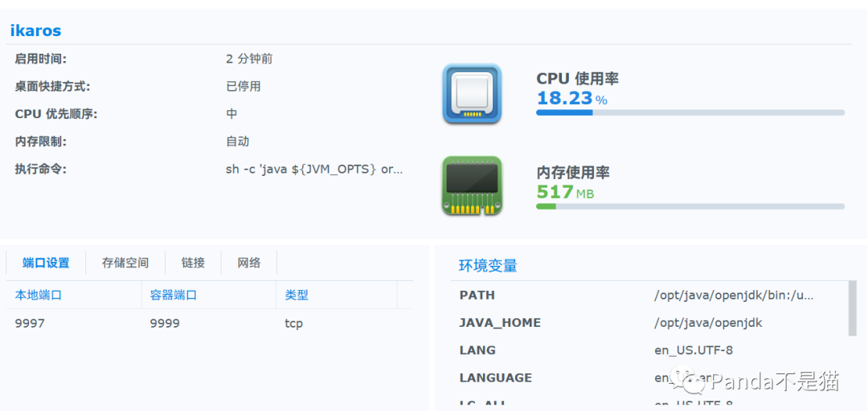868x420 pixels.
Task: Click the CPU chip icon
Action: pyautogui.click(x=472, y=93)
